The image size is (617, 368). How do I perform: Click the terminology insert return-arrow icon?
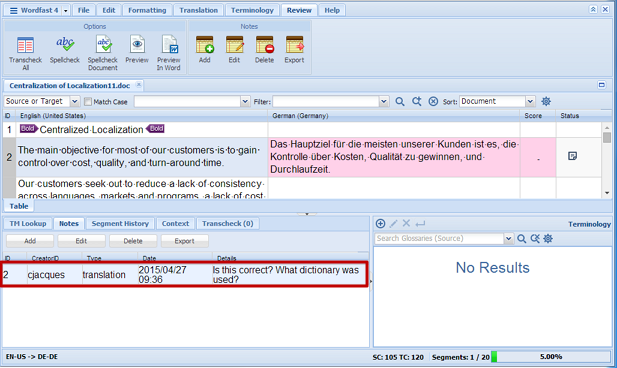coord(420,224)
